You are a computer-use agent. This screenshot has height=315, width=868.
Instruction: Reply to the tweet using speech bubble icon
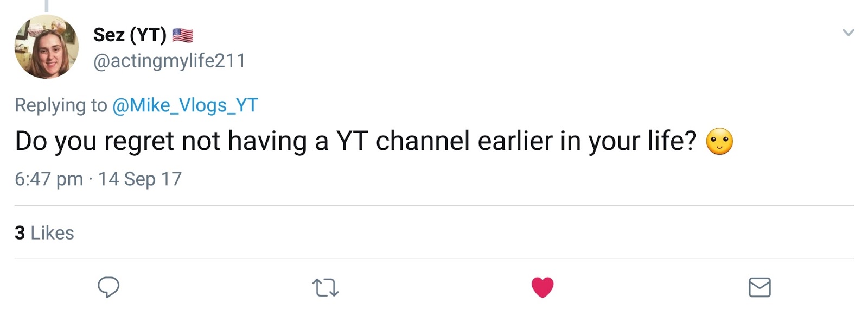click(108, 287)
